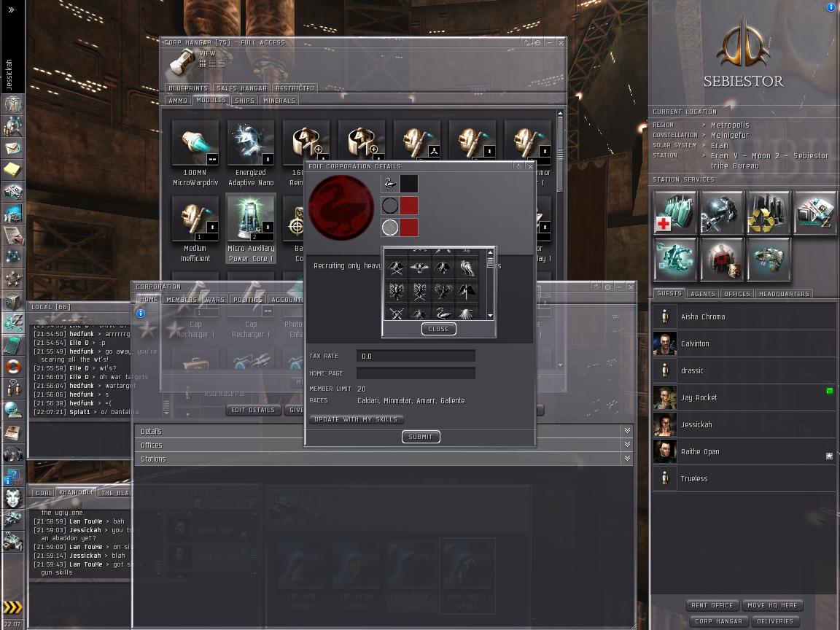Viewport: 840px width, 630px height.
Task: Select guest Jay Rocket in the list
Action: point(744,397)
